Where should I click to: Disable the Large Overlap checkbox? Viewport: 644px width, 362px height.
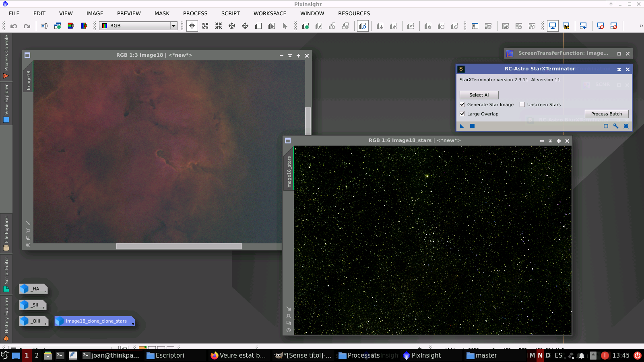[462, 113]
